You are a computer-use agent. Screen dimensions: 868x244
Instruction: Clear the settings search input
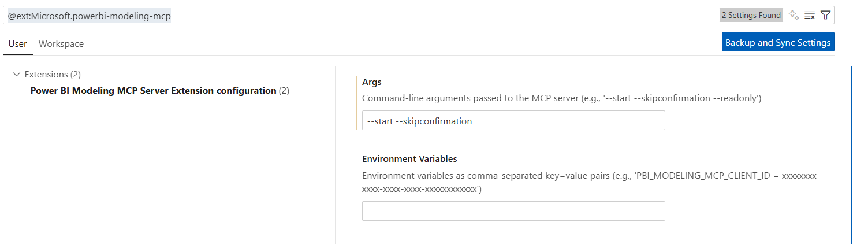pyautogui.click(x=809, y=15)
